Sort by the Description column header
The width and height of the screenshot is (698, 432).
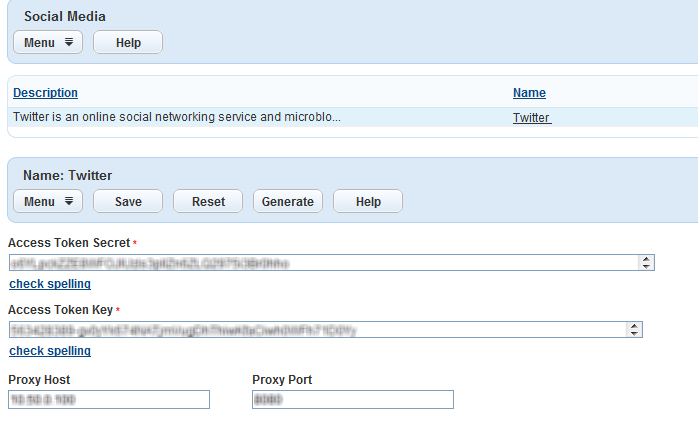[x=45, y=93]
